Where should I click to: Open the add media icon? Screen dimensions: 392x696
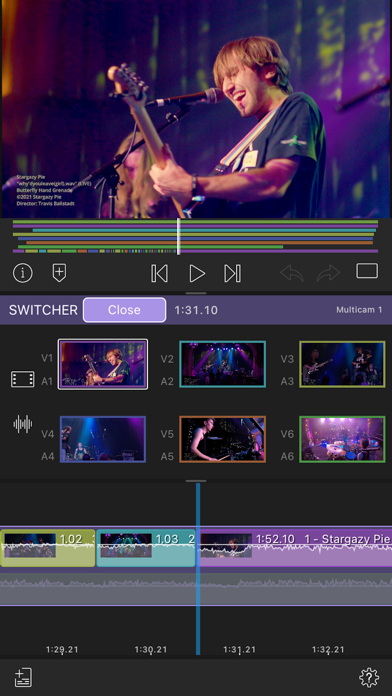23,678
